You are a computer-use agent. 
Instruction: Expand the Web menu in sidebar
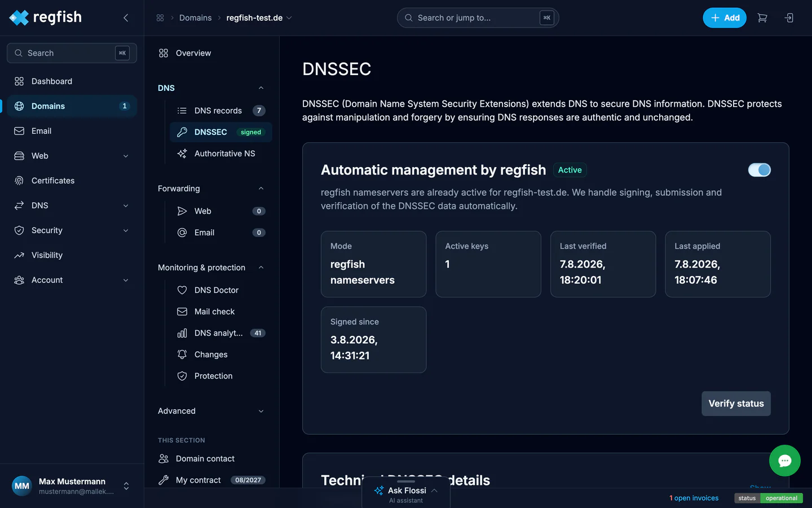126,156
